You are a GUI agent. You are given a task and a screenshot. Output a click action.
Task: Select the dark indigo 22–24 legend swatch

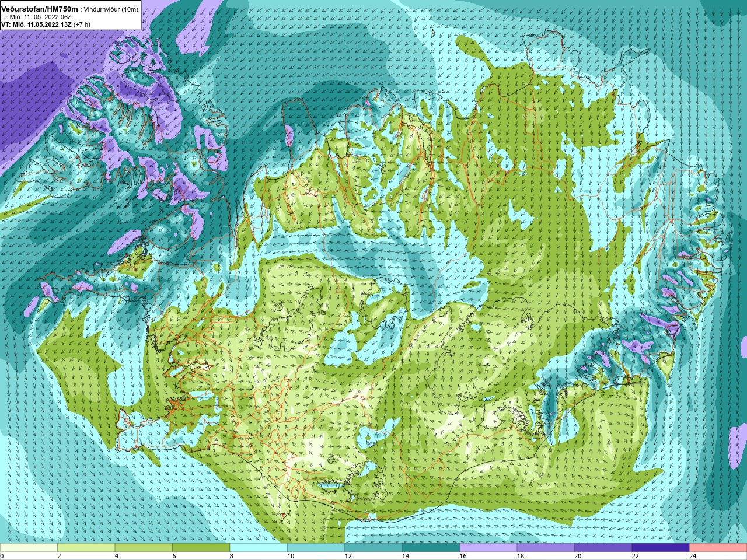(x=661, y=548)
